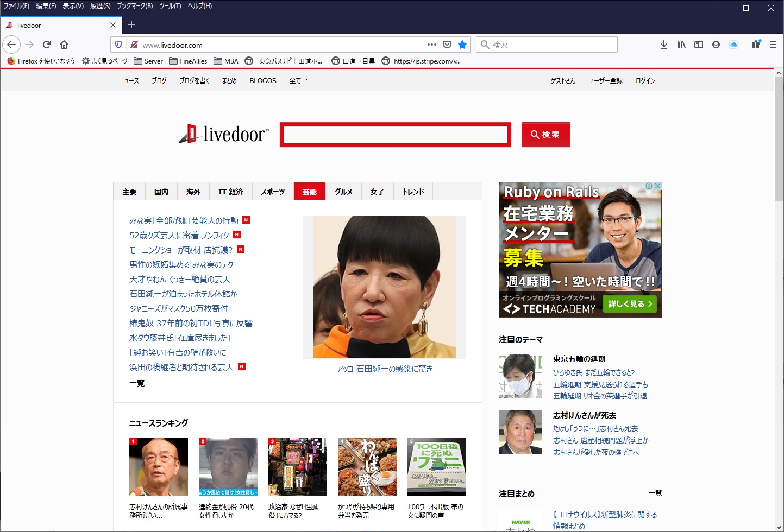Open the ファイル(F) menu
784x532 pixels.
click(x=16, y=6)
